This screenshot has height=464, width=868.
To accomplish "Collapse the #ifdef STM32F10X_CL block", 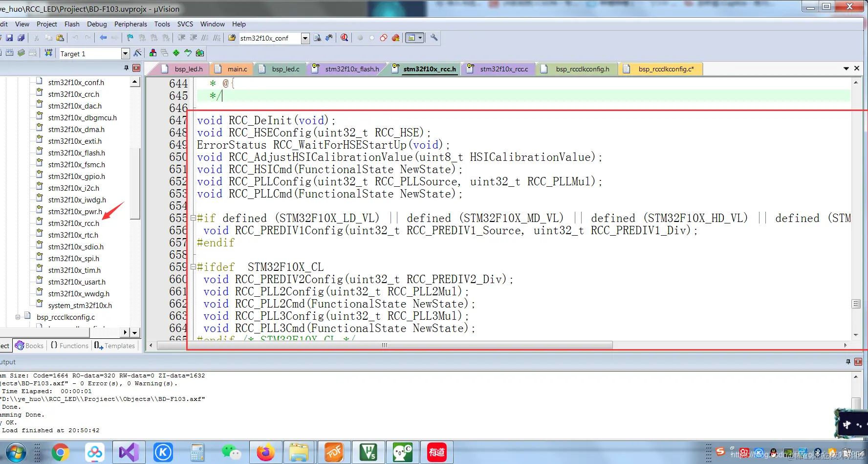I will point(193,267).
